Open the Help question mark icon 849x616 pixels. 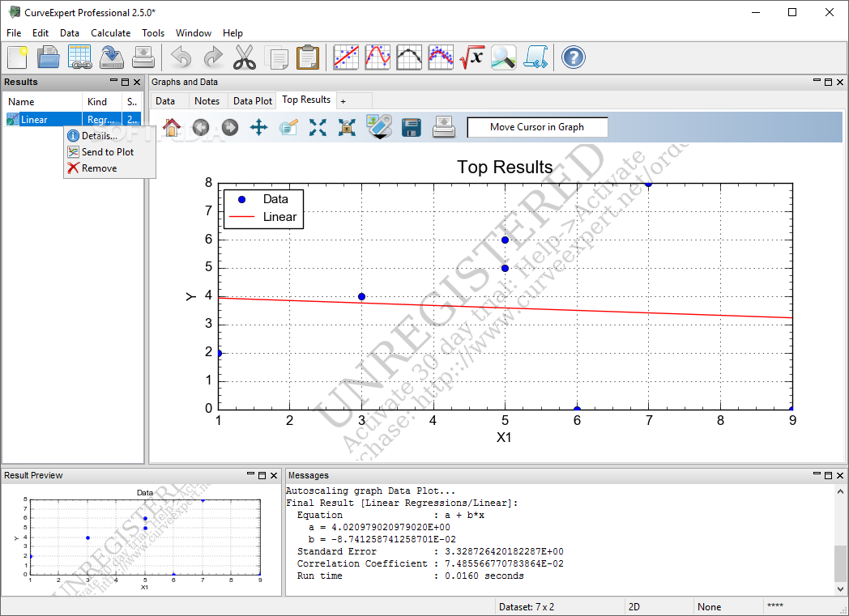click(574, 57)
